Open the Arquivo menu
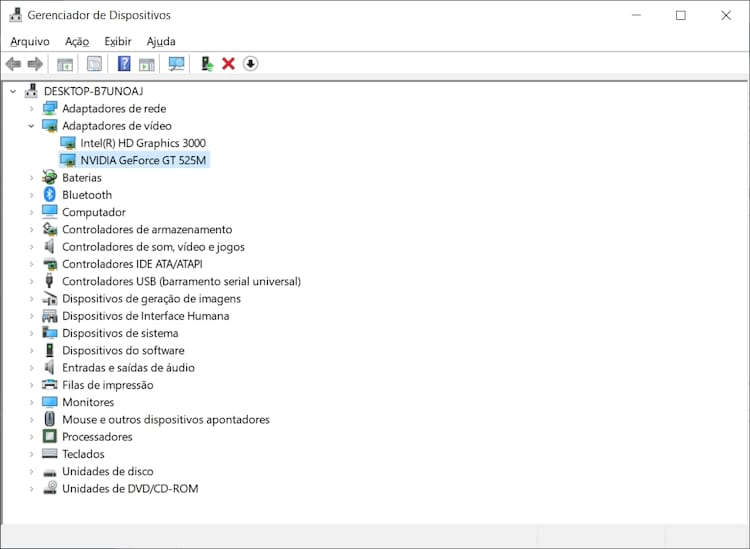This screenshot has width=750, height=549. click(x=30, y=42)
